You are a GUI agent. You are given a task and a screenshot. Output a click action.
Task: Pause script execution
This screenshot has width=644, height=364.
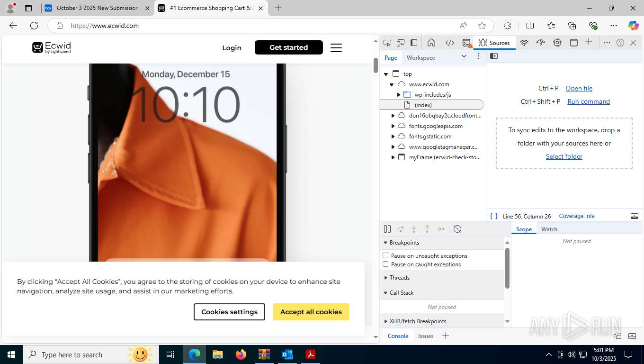coord(387,229)
